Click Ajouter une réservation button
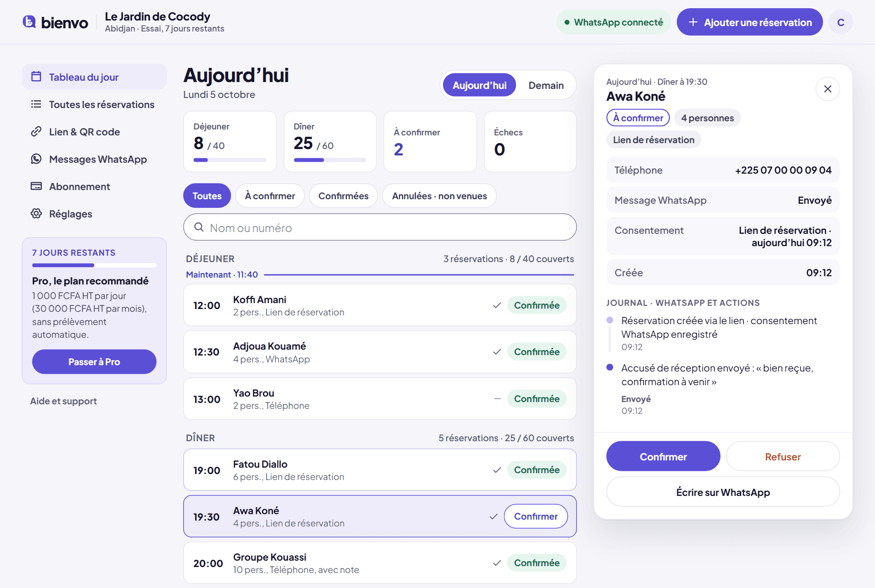The height and width of the screenshot is (588, 875). tap(750, 22)
